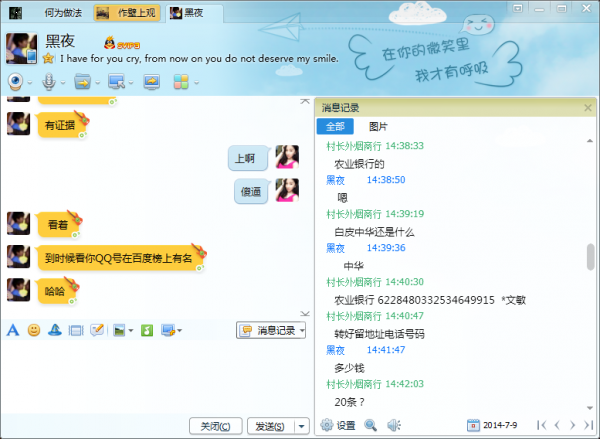Open the remote desktop monitor icon

tap(116, 82)
